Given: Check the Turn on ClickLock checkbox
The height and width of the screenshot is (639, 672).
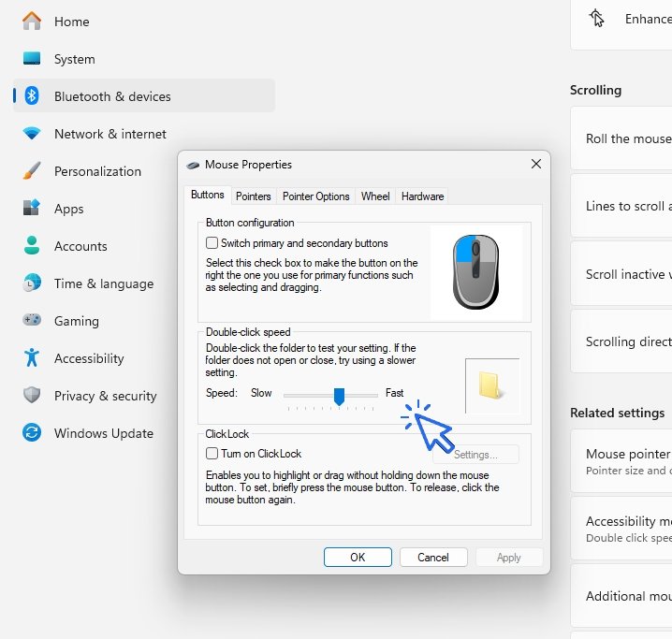Looking at the screenshot, I should tap(212, 453).
